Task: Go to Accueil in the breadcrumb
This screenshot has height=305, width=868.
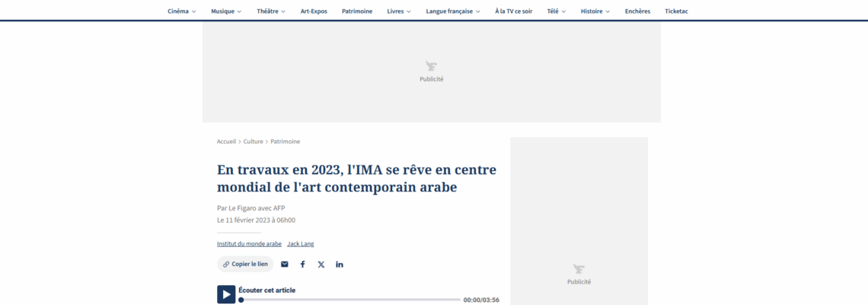Action: tap(226, 142)
